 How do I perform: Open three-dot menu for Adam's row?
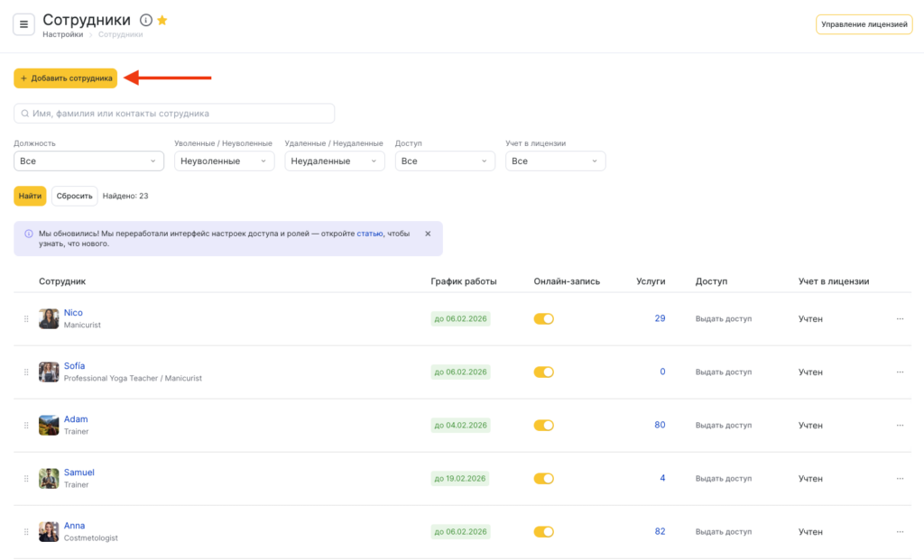pyautogui.click(x=900, y=425)
